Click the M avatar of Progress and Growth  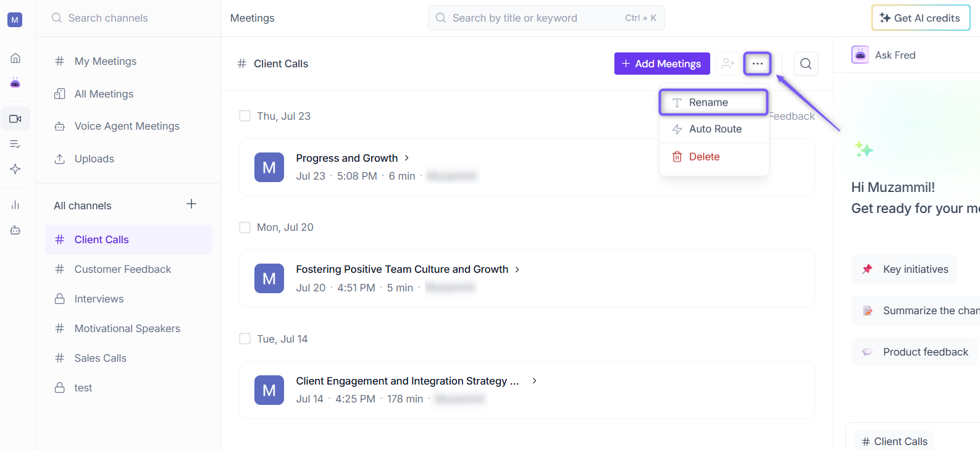(269, 167)
